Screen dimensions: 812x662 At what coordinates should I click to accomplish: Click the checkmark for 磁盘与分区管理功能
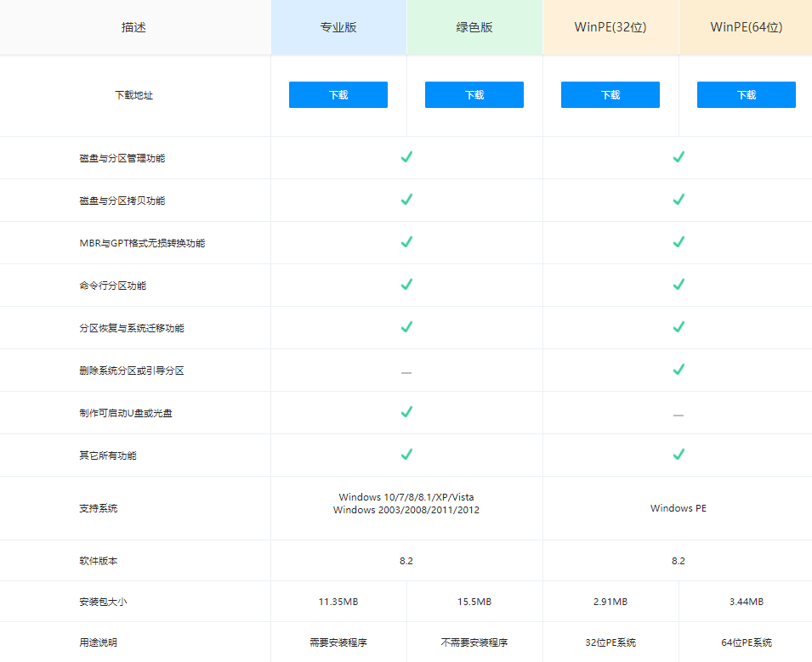click(x=406, y=157)
